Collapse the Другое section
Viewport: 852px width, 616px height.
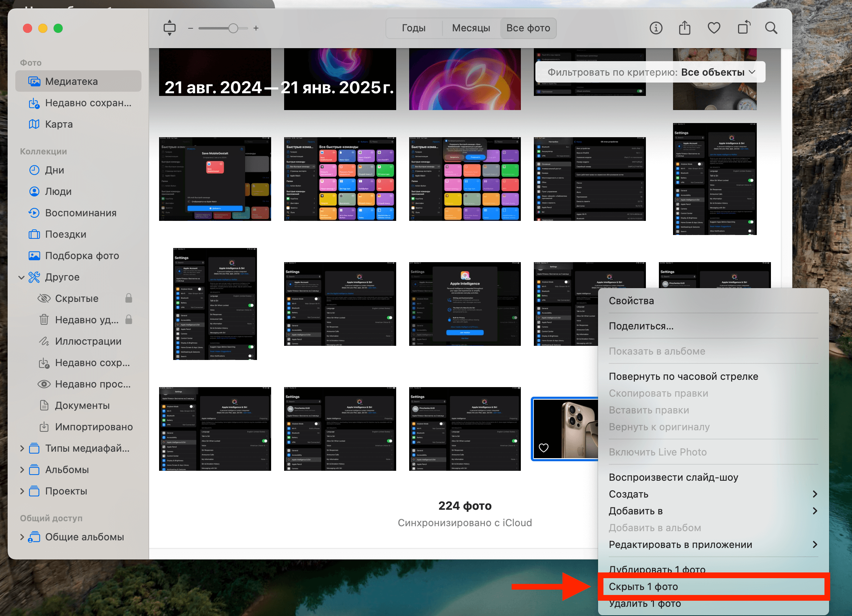[x=21, y=277]
